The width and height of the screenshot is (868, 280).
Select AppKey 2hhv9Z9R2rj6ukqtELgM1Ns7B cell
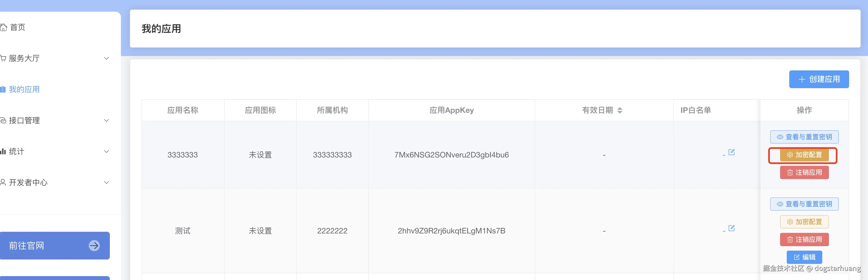click(451, 231)
